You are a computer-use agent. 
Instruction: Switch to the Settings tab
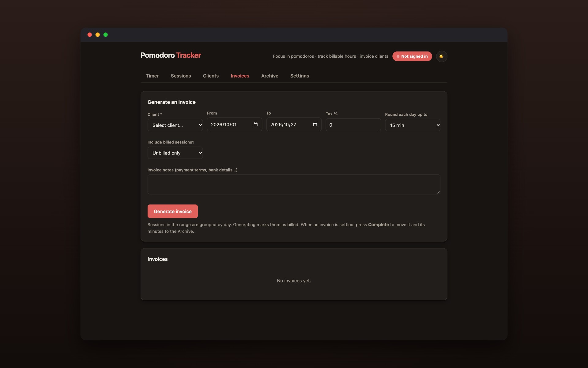click(x=300, y=76)
